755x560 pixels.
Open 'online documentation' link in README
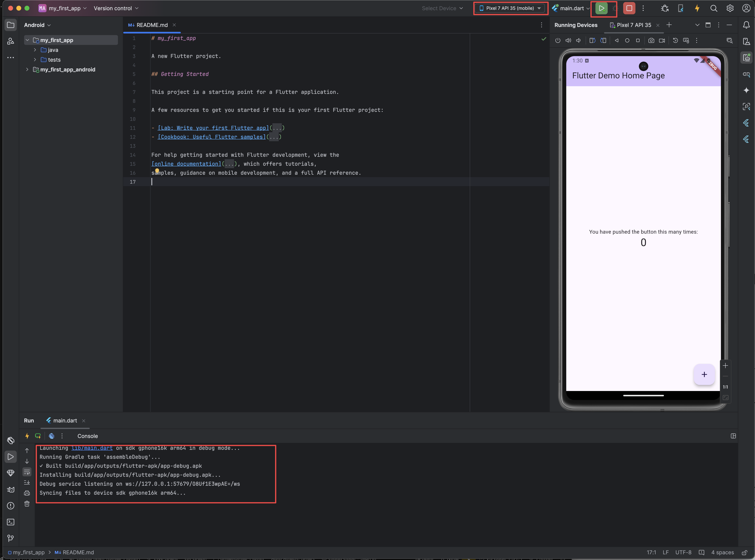186,164
